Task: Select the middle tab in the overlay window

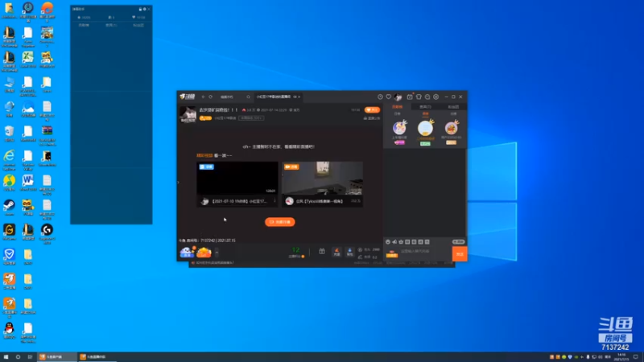Action: [x=111, y=25]
